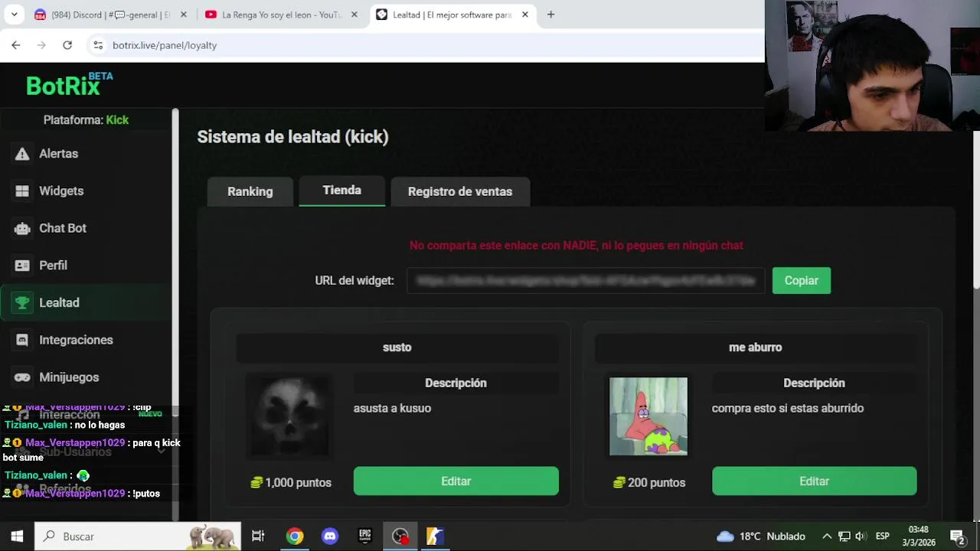Click the ESP language indicator
The height and width of the screenshot is (551, 980).
(x=882, y=536)
